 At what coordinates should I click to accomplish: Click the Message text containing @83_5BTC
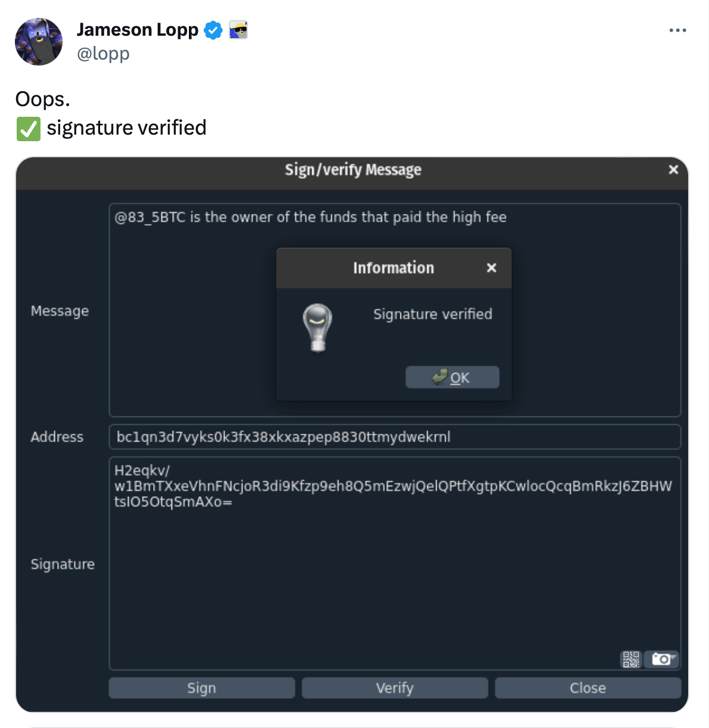pos(310,217)
